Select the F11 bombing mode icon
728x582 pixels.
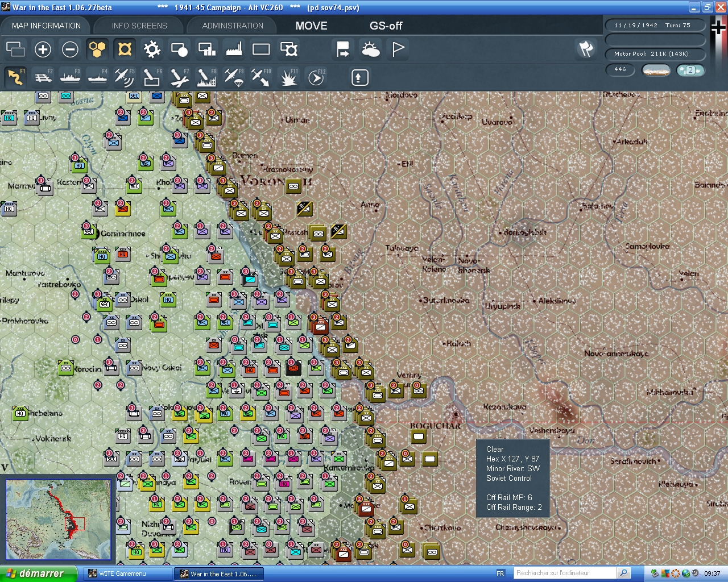tap(289, 77)
